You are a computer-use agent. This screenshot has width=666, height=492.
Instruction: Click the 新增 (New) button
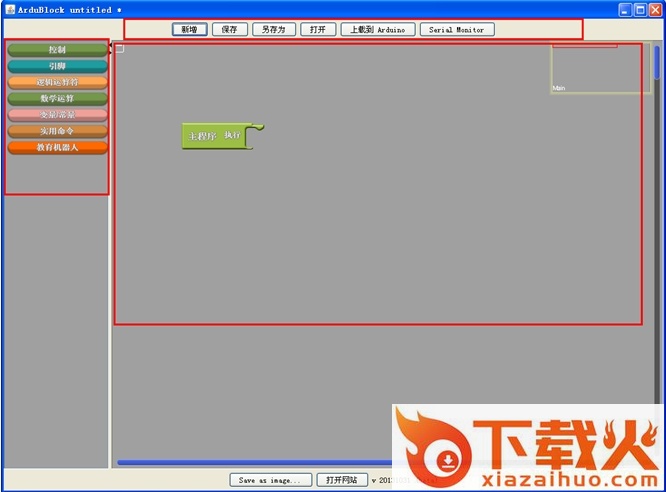coord(190,29)
